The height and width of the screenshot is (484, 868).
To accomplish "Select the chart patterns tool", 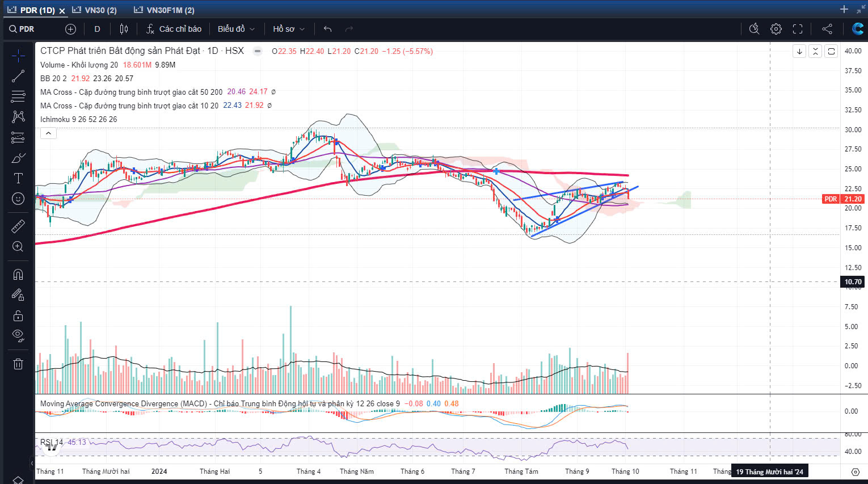I will pyautogui.click(x=18, y=117).
